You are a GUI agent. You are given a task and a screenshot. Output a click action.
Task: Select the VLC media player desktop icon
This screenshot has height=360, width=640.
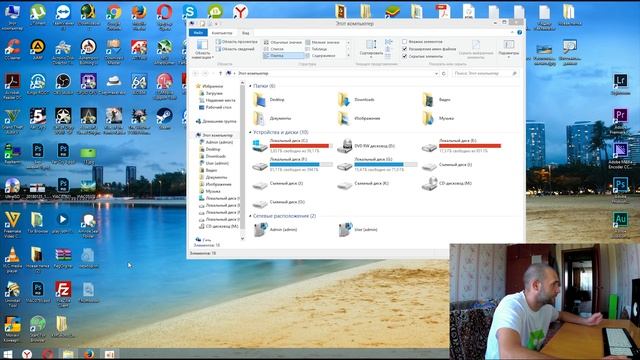(x=12, y=260)
